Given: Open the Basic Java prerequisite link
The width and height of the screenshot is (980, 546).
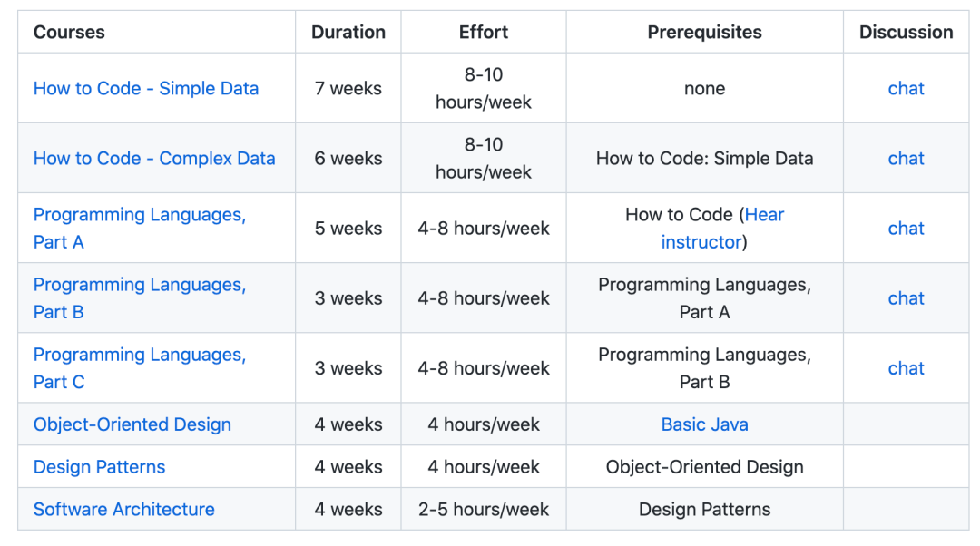Looking at the screenshot, I should 704,424.
